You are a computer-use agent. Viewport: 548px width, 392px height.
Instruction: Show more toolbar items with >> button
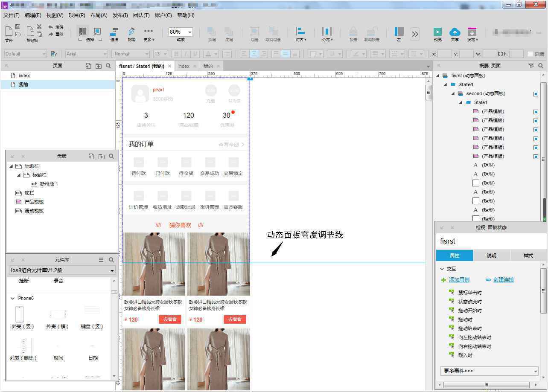coord(415,34)
